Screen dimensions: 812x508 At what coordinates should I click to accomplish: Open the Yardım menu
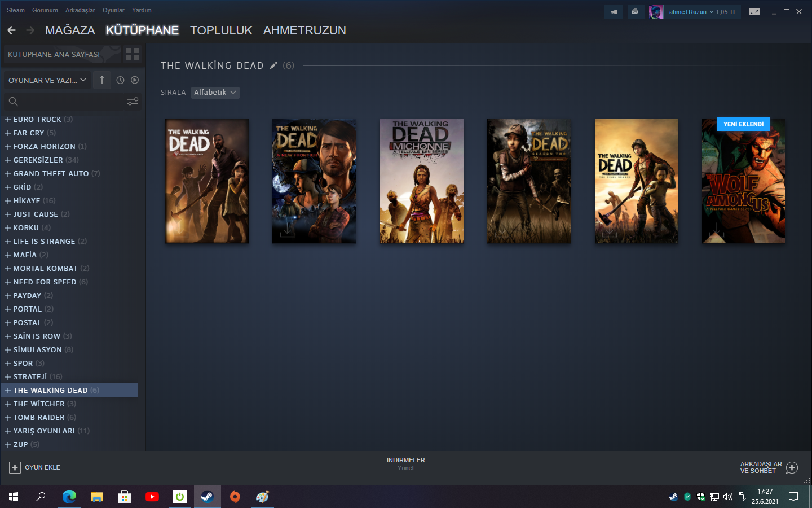point(142,10)
